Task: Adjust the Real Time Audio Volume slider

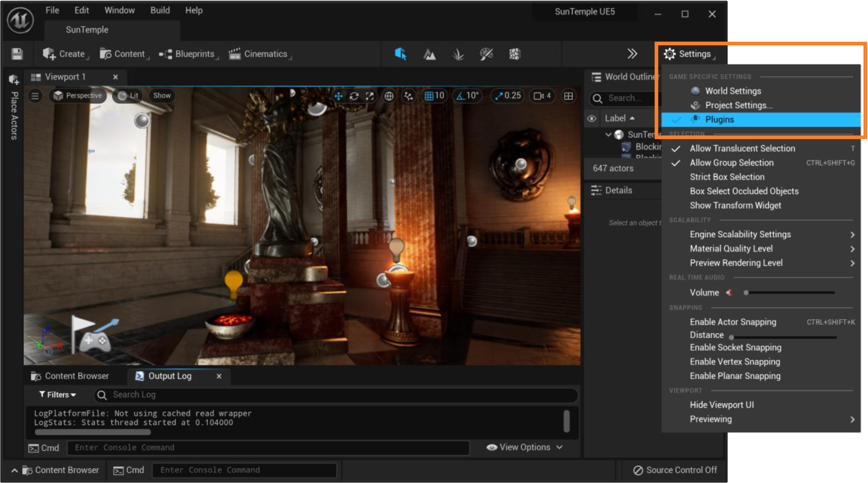Action: coord(789,293)
